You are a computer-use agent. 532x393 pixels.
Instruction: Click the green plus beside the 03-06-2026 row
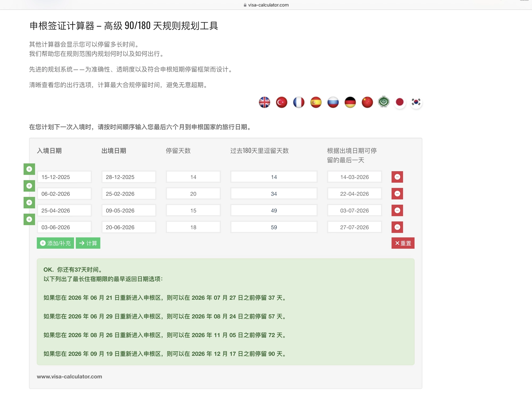29,219
